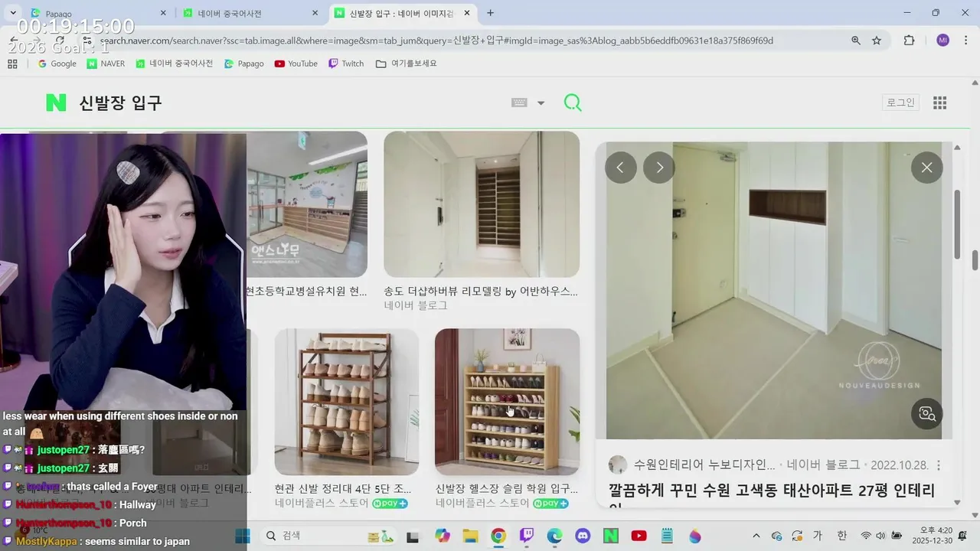
Task: Click the Chrome icon in the taskbar
Action: click(498, 536)
